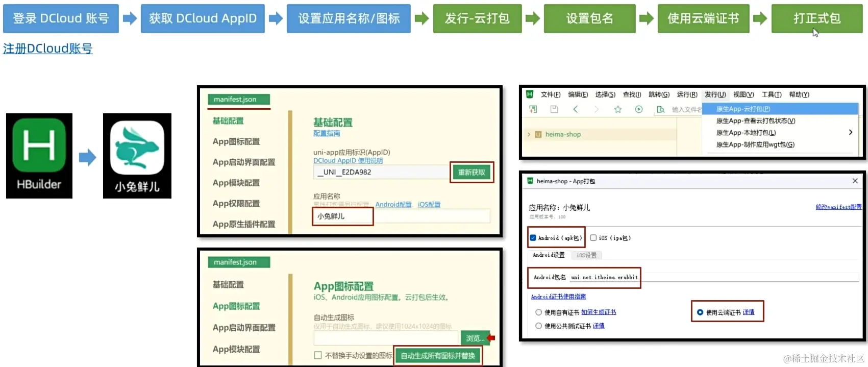Click the AppID field showing __UNI__E2DA982
Screen dimensions: 868x367
click(x=381, y=172)
